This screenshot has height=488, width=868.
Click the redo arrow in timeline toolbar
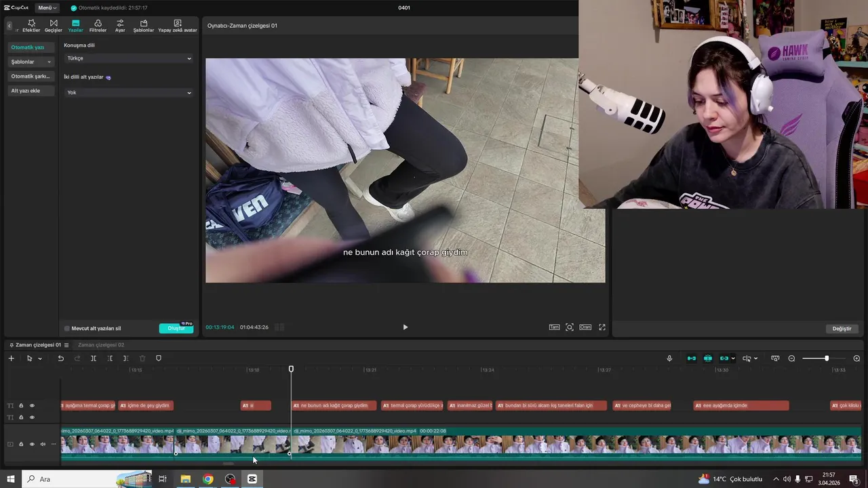click(x=77, y=359)
